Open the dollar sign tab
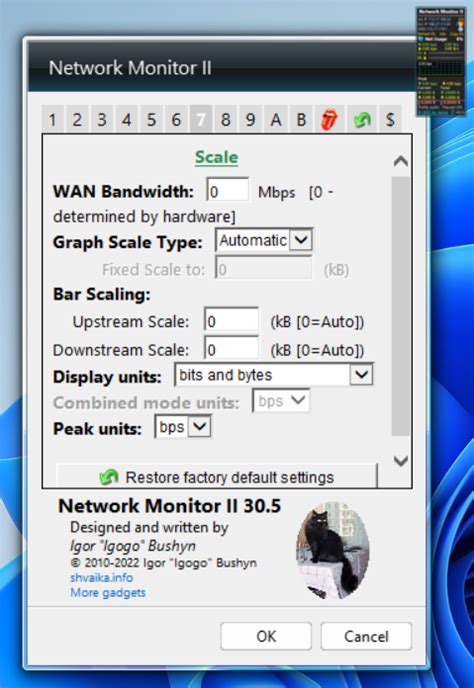This screenshot has width=474, height=688. click(390, 119)
